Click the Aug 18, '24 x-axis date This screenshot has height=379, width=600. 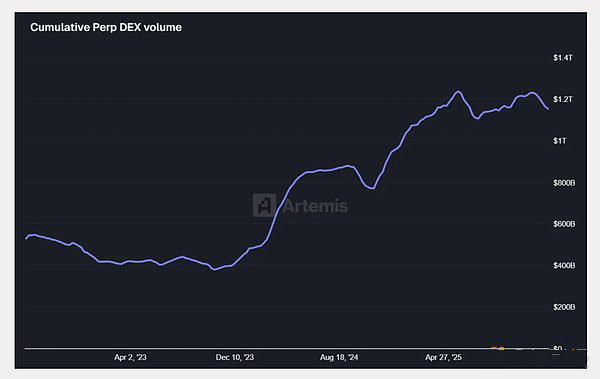point(339,358)
